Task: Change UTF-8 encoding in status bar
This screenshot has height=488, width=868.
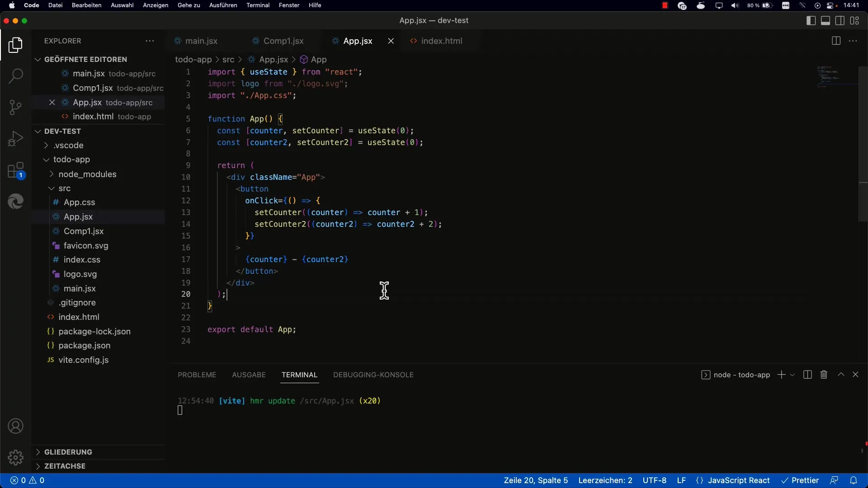Action: [654, 480]
